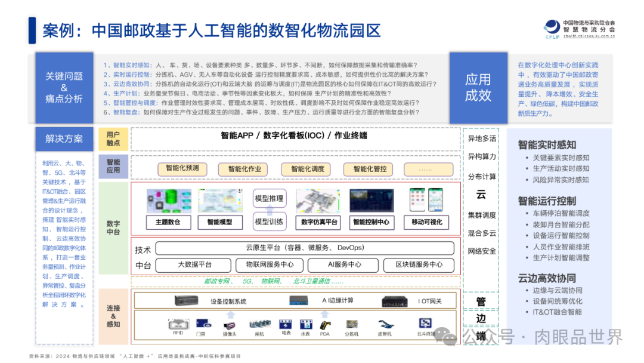Select the 电表 electricity meter icon
This screenshot has height=363, width=644.
click(286, 324)
